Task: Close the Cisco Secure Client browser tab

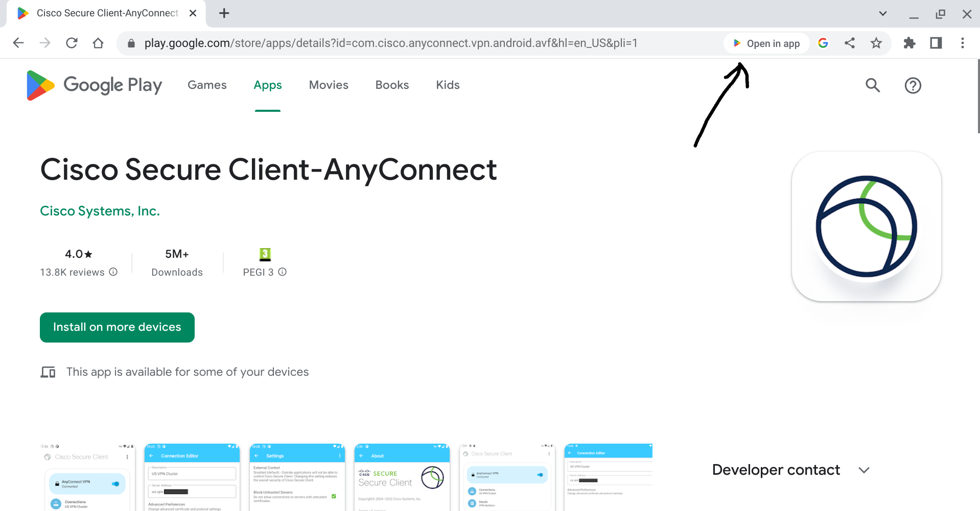Action: tap(193, 13)
